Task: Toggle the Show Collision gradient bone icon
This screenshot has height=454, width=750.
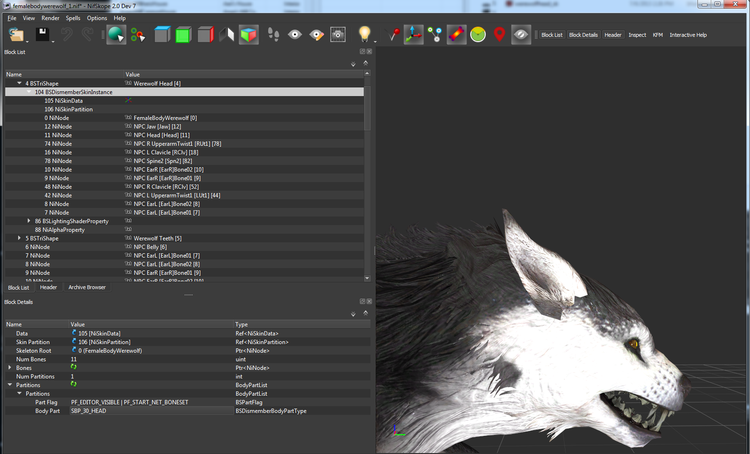Action: point(457,34)
